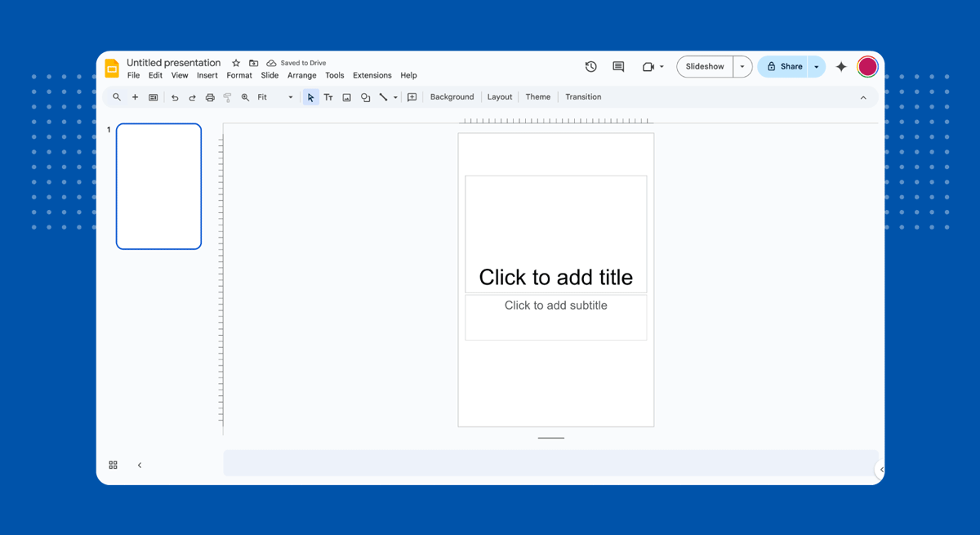Screen dimensions: 980x535
Task: Hide the menus with the up chevron
Action: (863, 98)
